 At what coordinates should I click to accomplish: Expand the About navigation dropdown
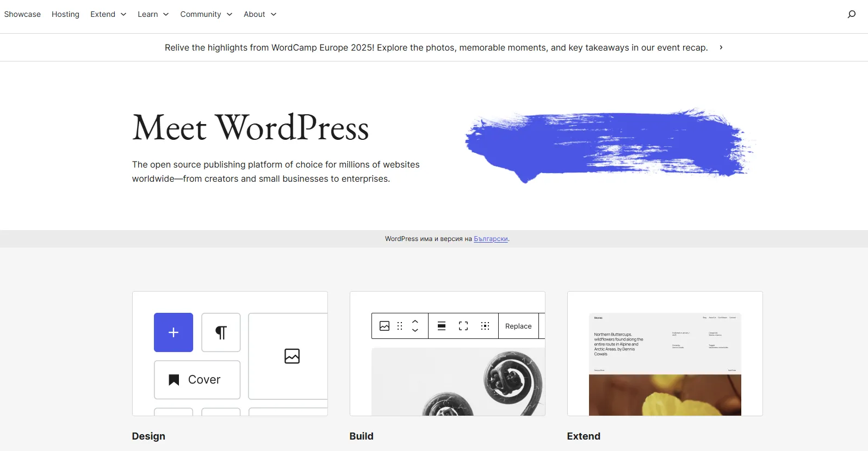[x=260, y=14]
